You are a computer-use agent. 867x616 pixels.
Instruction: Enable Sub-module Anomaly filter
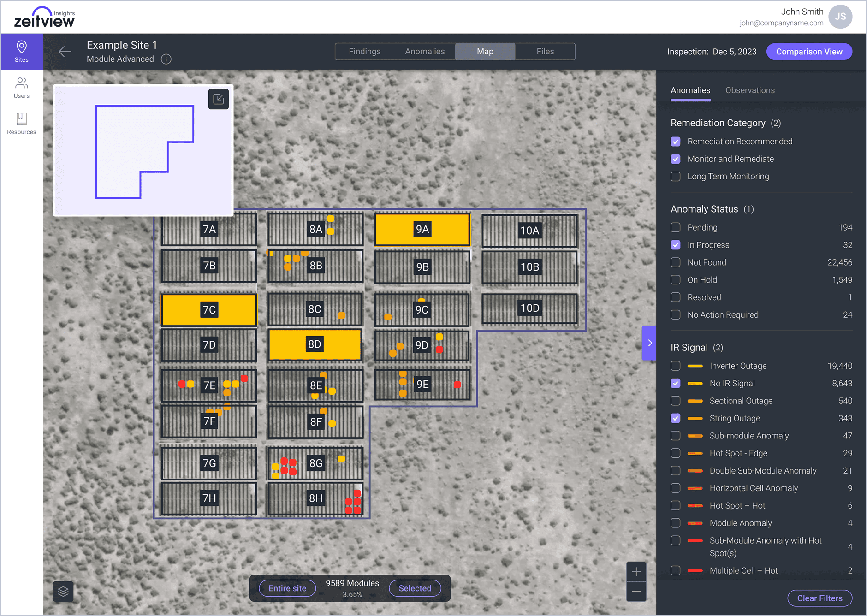click(676, 436)
